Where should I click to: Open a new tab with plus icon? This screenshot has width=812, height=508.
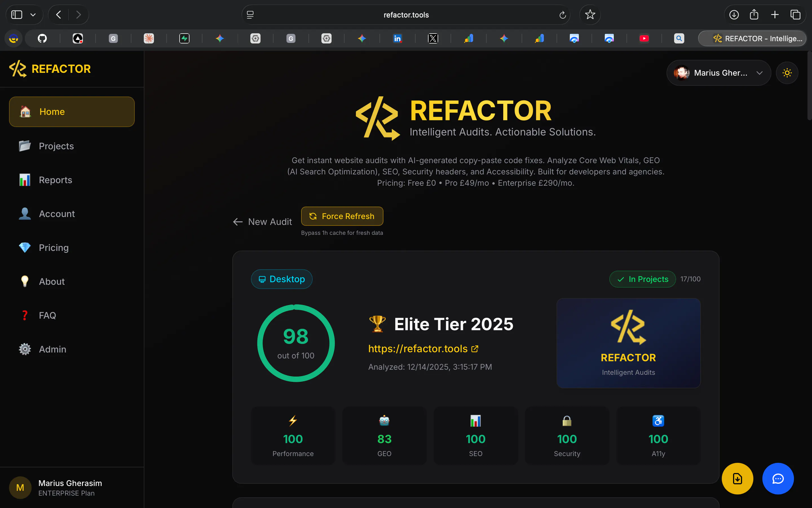tap(775, 15)
